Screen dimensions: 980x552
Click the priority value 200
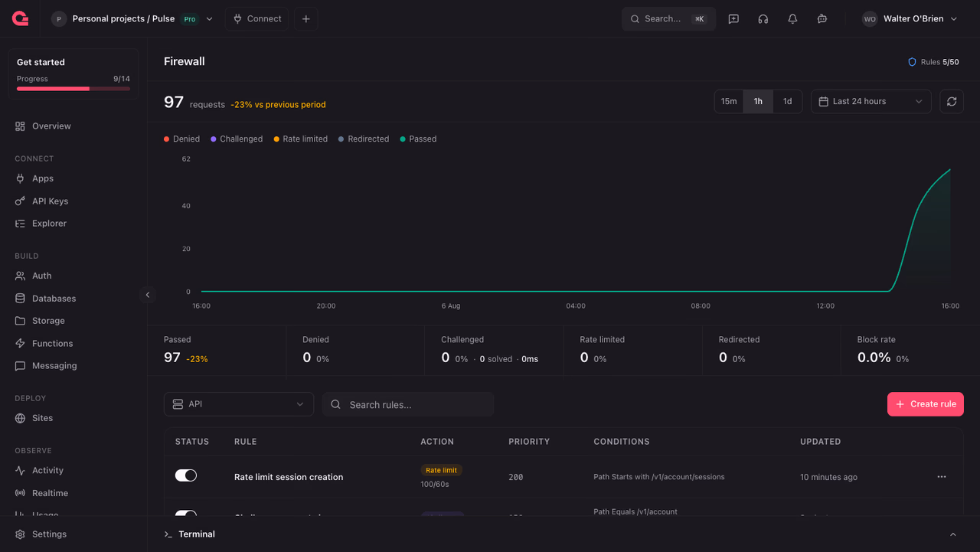pyautogui.click(x=516, y=477)
